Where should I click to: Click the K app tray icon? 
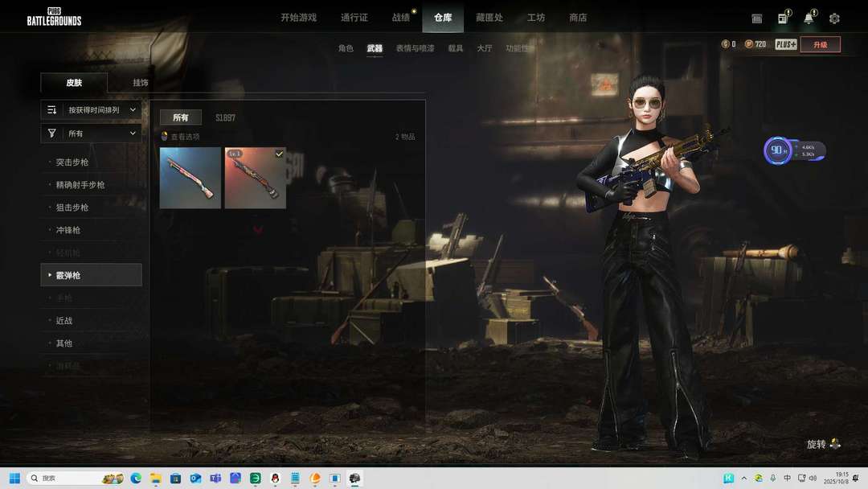click(728, 478)
